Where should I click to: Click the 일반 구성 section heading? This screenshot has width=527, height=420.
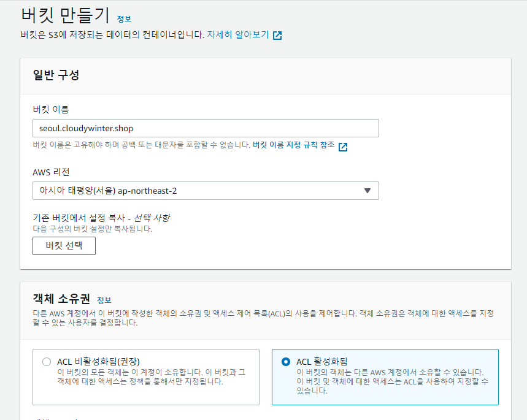pyautogui.click(x=56, y=75)
